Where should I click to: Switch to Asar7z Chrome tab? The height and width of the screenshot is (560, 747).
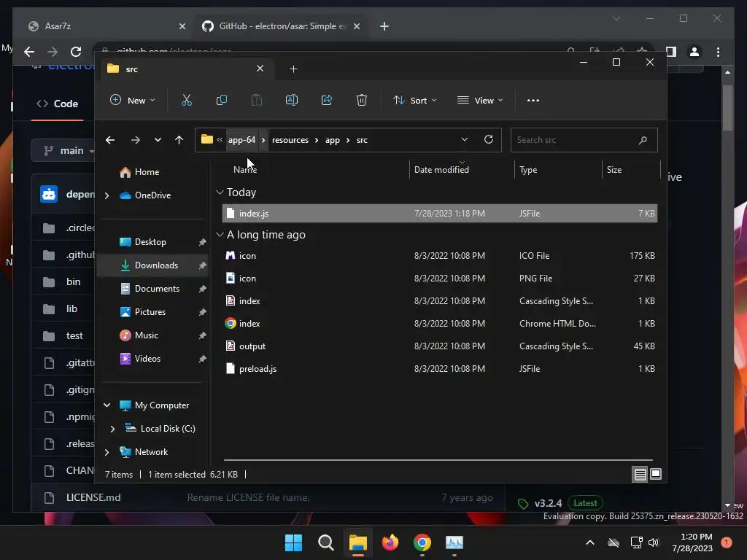[x=107, y=26]
